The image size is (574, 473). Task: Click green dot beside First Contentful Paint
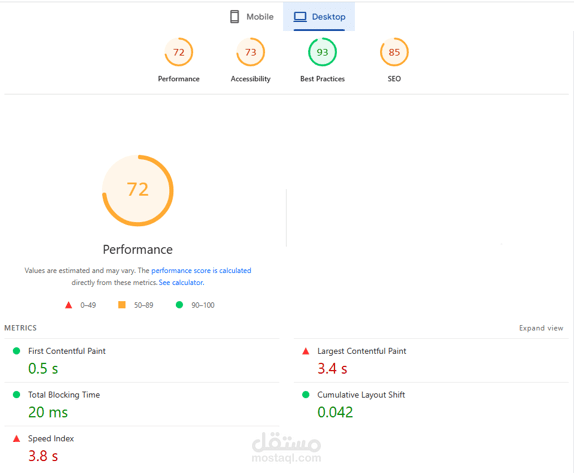16,351
